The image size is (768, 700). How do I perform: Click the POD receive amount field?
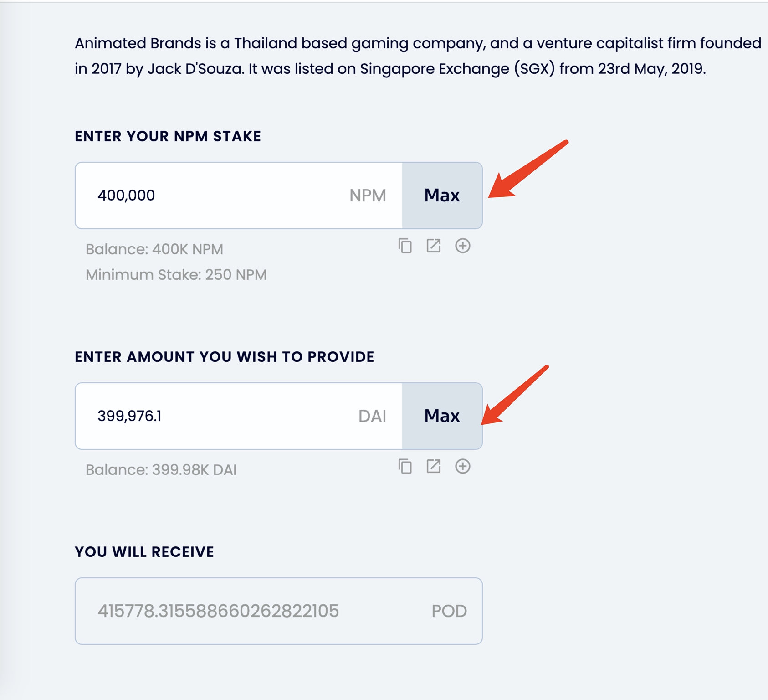[x=255, y=611]
